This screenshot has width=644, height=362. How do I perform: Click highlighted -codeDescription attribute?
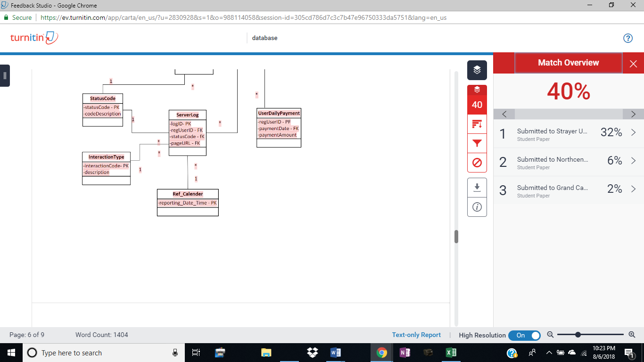coord(102,114)
